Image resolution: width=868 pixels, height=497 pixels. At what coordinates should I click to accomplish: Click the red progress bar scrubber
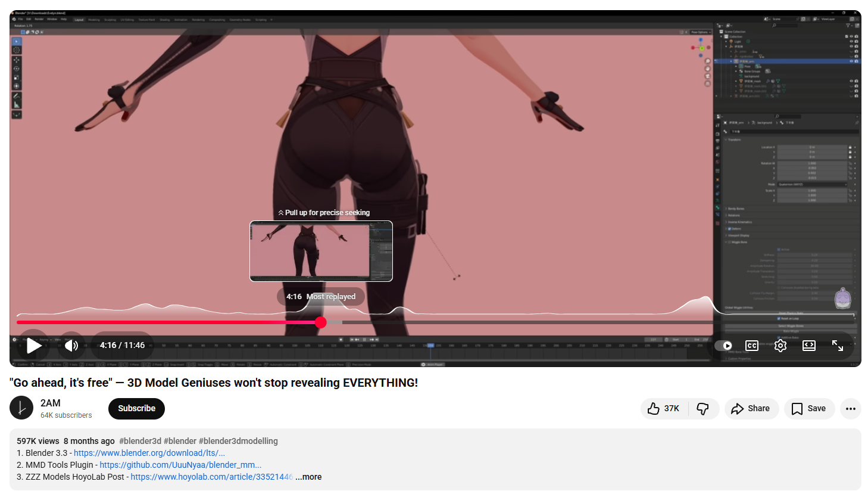[x=321, y=322]
